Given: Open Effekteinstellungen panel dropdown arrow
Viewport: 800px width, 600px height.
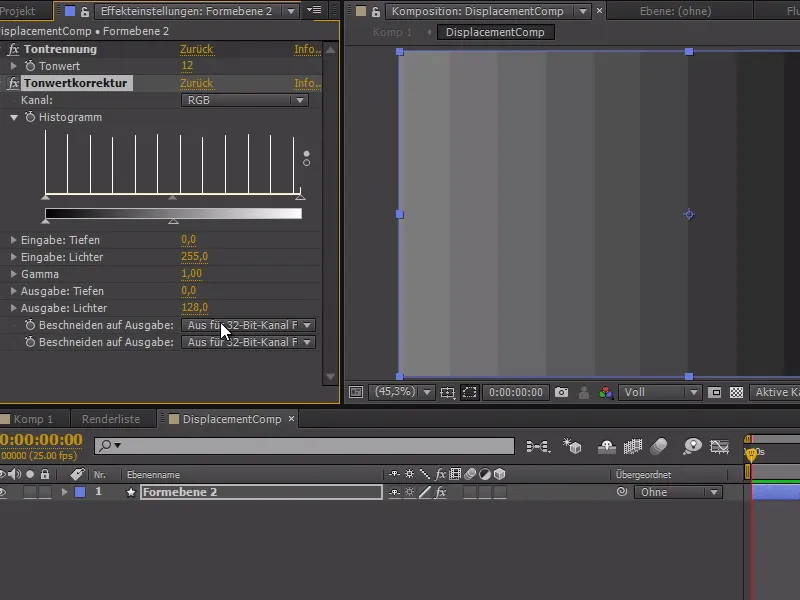Looking at the screenshot, I should pos(291,11).
